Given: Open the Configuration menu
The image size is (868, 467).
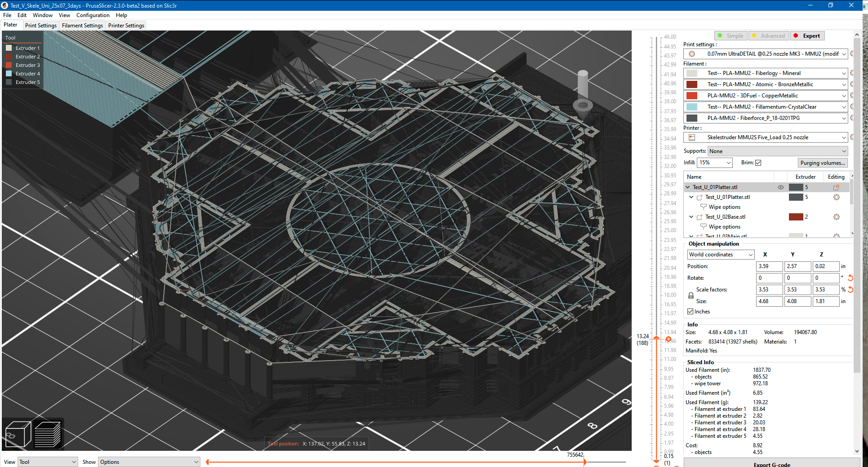Looking at the screenshot, I should pos(93,15).
